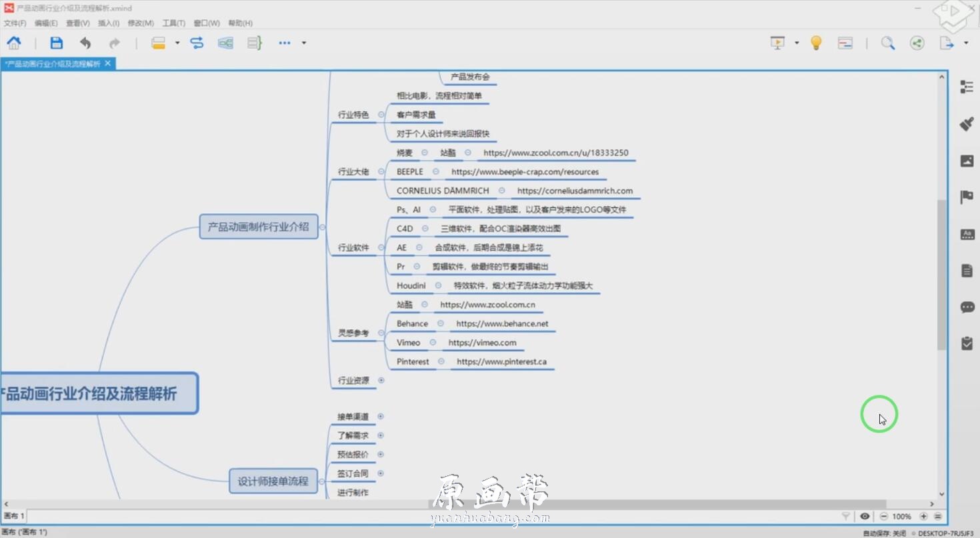
Task: Collapse the 行业软件 branch
Action: 381,247
